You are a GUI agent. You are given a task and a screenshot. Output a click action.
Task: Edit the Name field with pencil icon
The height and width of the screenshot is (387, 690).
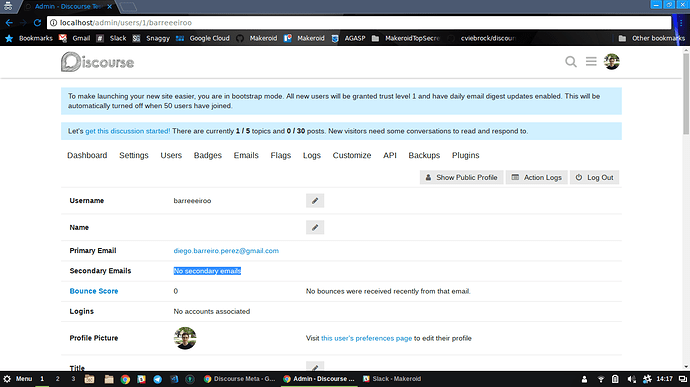315,228
